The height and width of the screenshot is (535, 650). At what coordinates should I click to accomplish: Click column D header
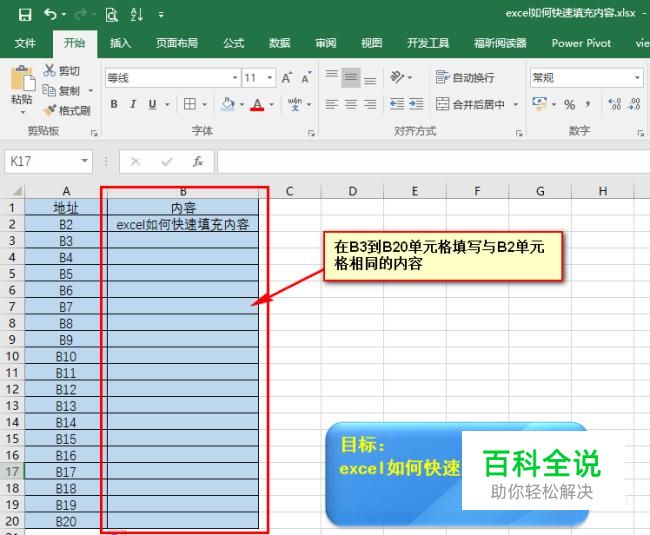[352, 191]
